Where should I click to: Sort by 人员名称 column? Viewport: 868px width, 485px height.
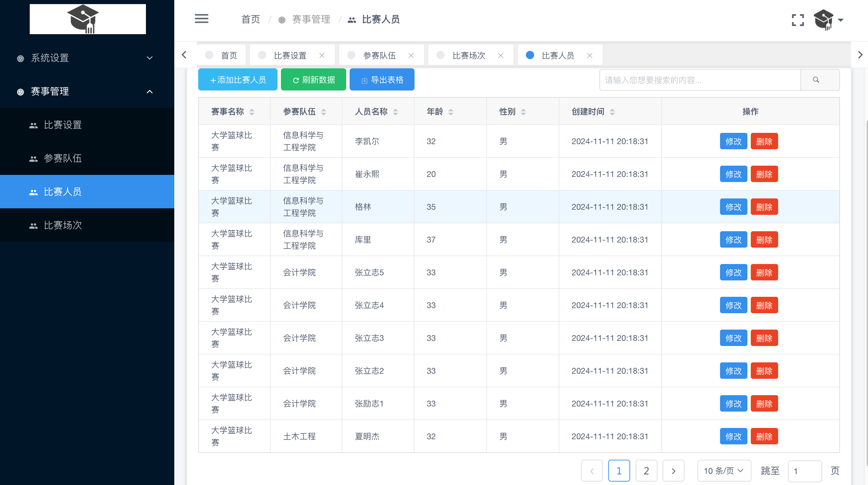[x=395, y=112]
